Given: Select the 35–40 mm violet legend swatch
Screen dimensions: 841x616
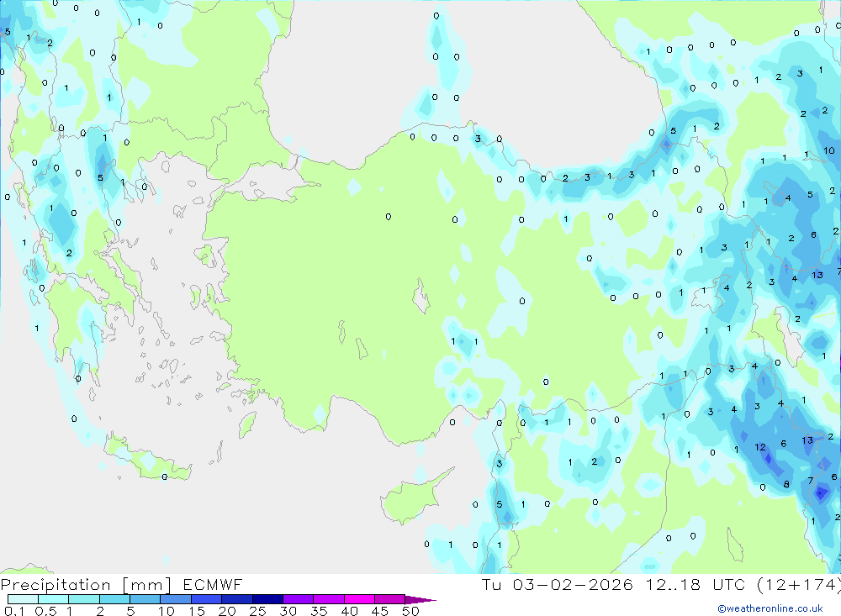Looking at the screenshot, I should click(x=329, y=599).
